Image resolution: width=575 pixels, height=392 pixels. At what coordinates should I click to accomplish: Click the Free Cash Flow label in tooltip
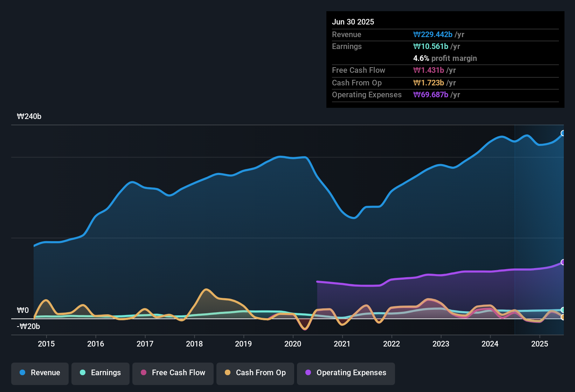click(359, 70)
